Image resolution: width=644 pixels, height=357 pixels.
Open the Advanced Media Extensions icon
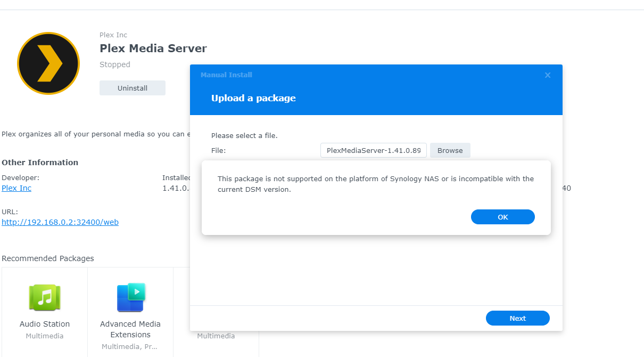point(130,297)
